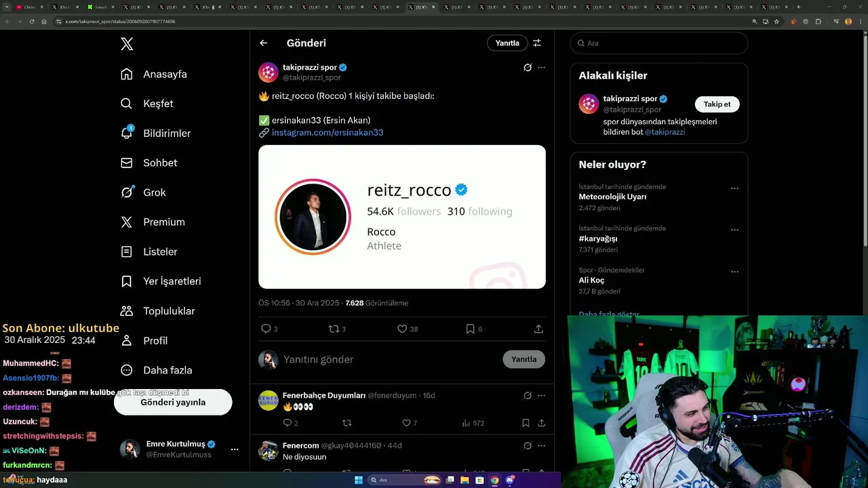Screen dimensions: 868x488
Task: Click the browser address bar URL
Action: [121, 22]
